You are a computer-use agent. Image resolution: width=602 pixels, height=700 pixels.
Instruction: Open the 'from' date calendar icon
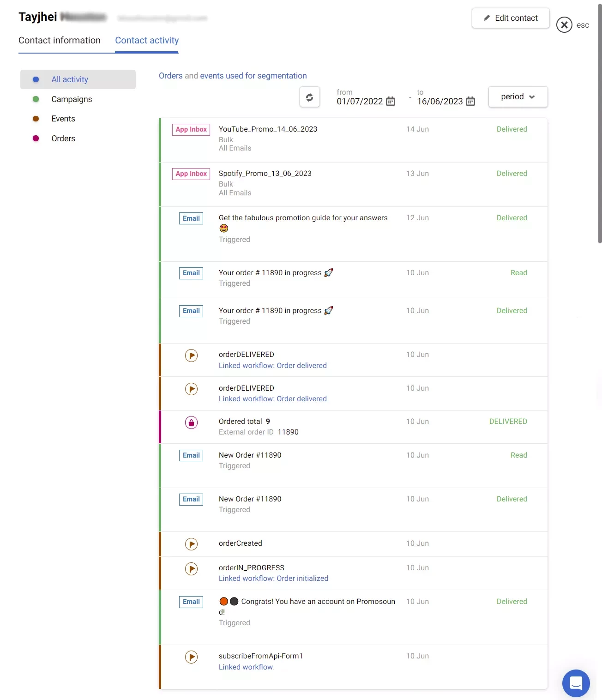pos(391,102)
